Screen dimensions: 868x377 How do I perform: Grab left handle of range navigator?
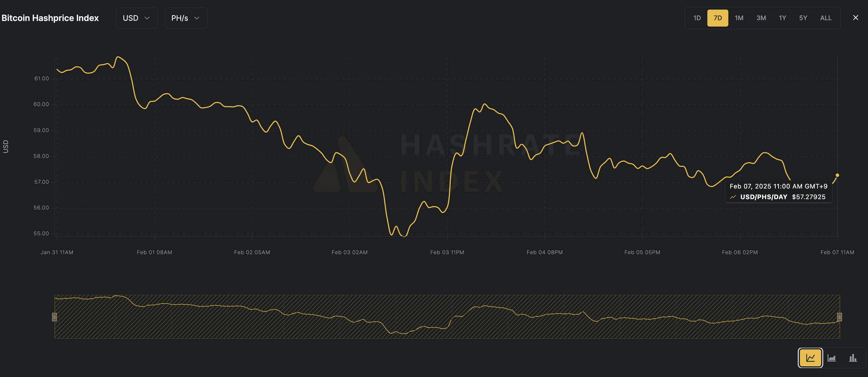(x=54, y=317)
